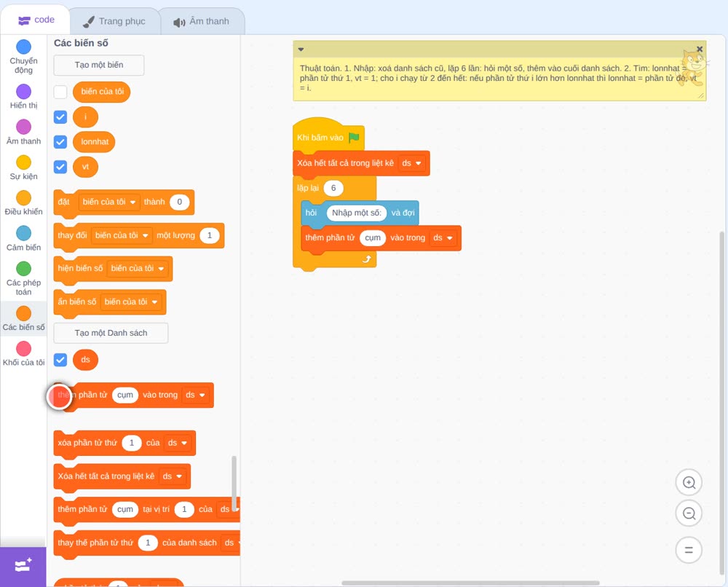
Task: Click the repeat count field showing 6
Action: 333,188
